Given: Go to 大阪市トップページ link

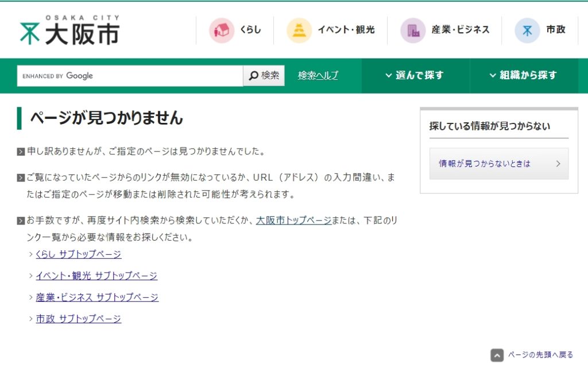Looking at the screenshot, I should [293, 220].
